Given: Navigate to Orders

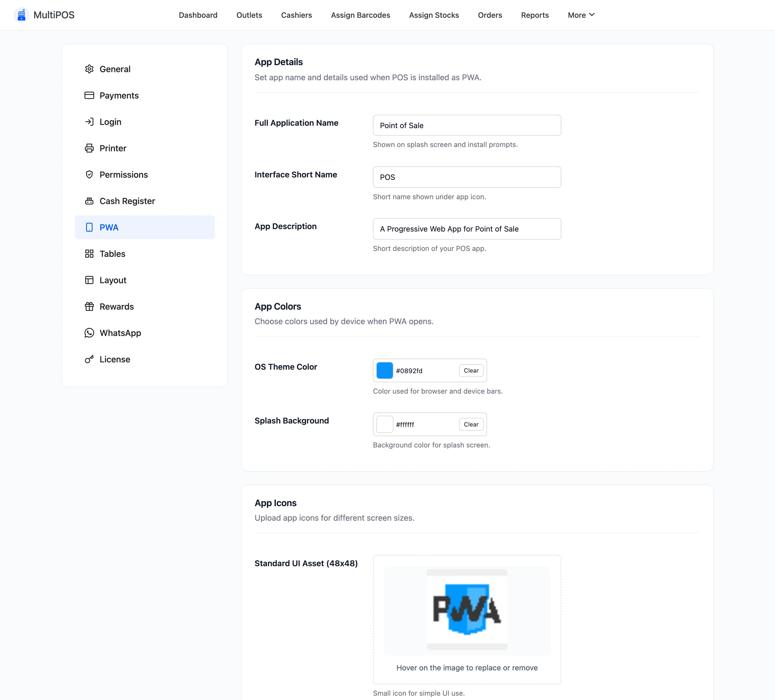Looking at the screenshot, I should coord(490,15).
